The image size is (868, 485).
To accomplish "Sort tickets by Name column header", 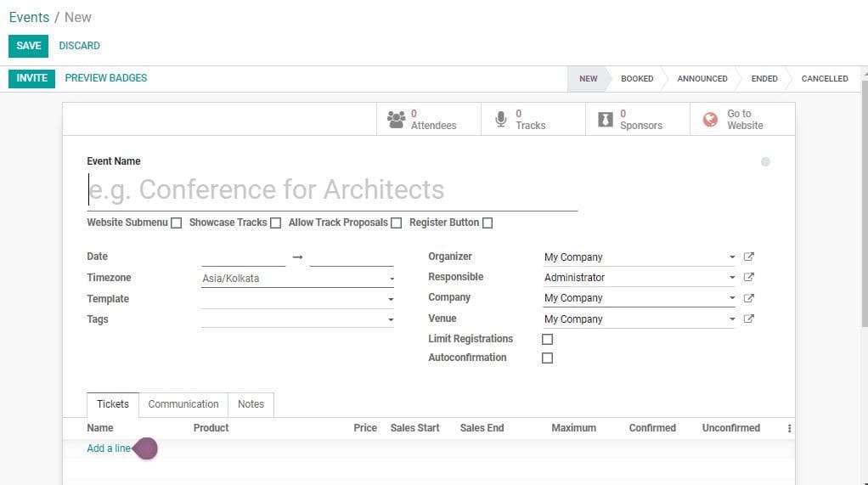I will [x=99, y=428].
